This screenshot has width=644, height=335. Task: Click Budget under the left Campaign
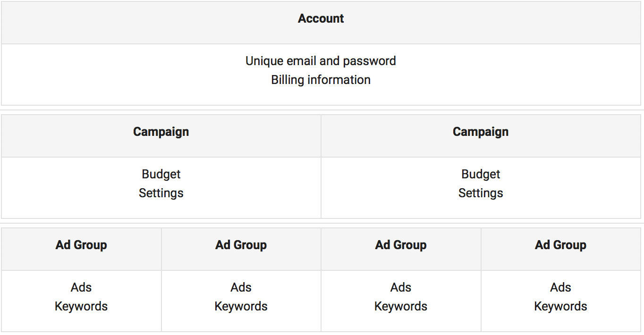(x=161, y=174)
